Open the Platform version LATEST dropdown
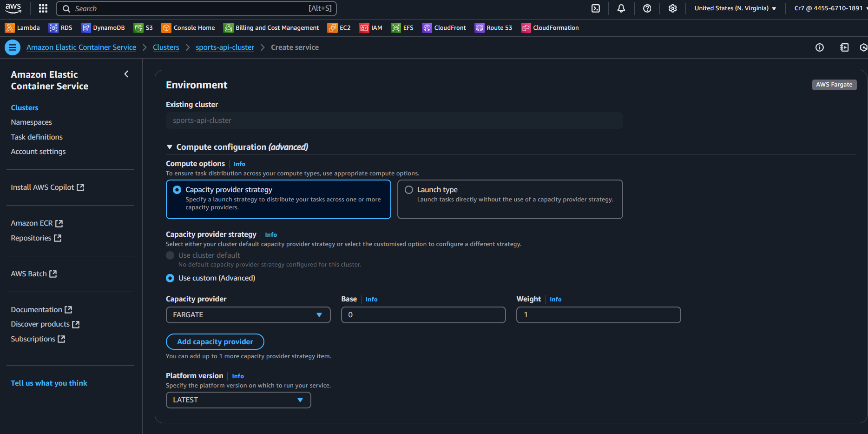Viewport: 868px width, 434px height. pos(238,400)
